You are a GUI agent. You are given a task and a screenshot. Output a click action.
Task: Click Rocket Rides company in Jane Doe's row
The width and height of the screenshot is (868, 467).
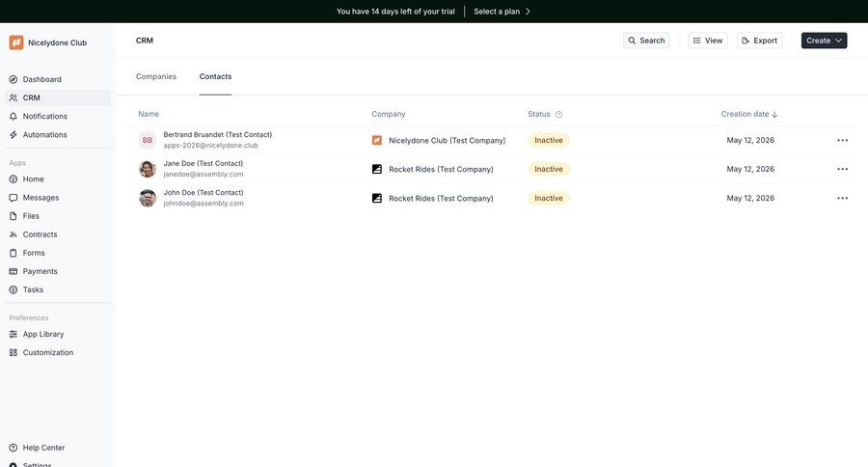pyautogui.click(x=441, y=170)
